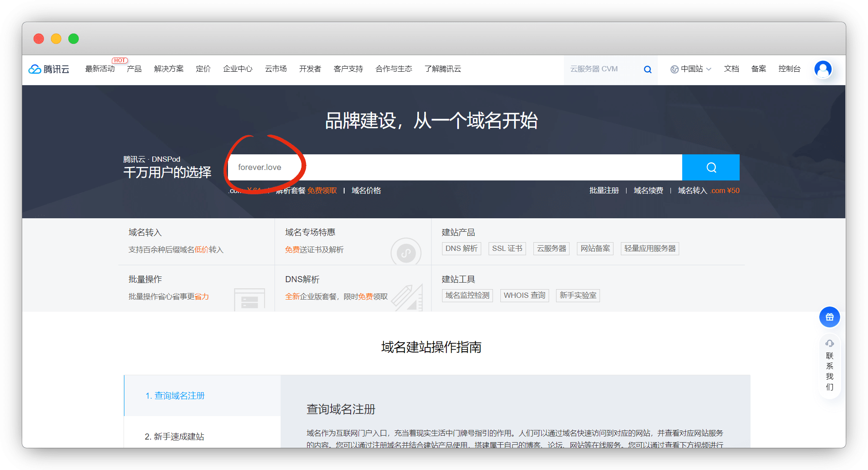Click the 批量注册 link
Viewport: 868px width, 470px height.
(x=604, y=190)
